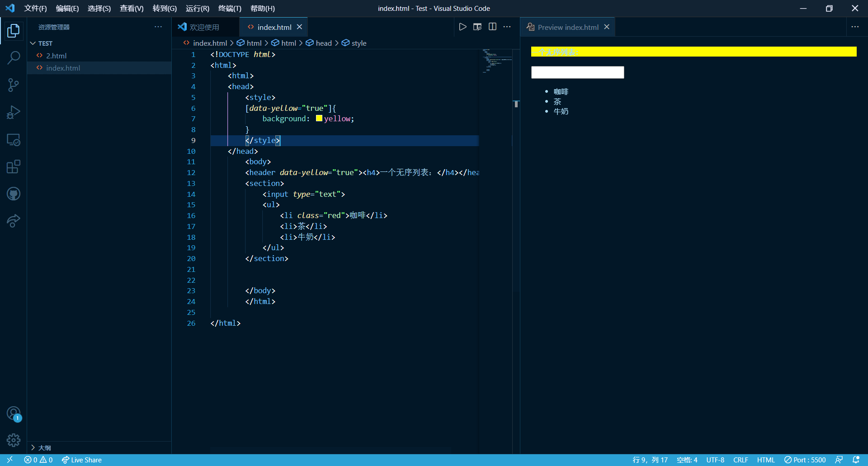This screenshot has height=466, width=868.
Task: Open the Extensions view
Action: click(14, 167)
